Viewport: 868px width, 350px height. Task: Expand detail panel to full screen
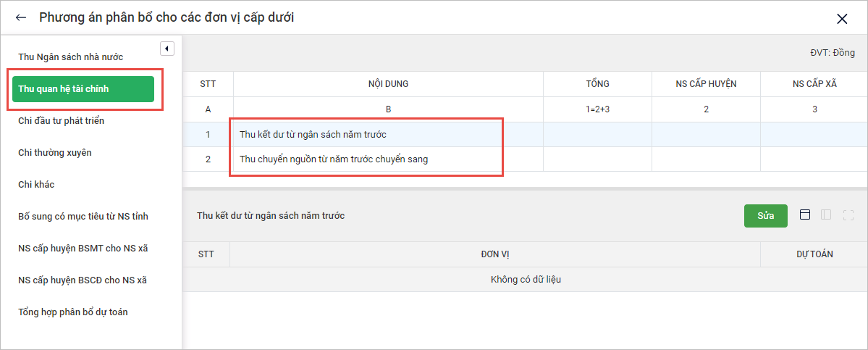848,214
